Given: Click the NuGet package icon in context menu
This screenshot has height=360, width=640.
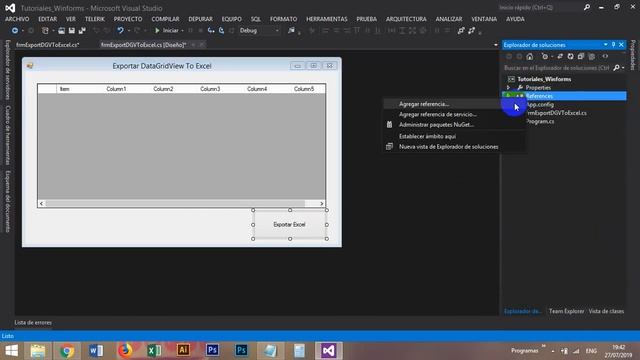Looking at the screenshot, I should [389, 125].
